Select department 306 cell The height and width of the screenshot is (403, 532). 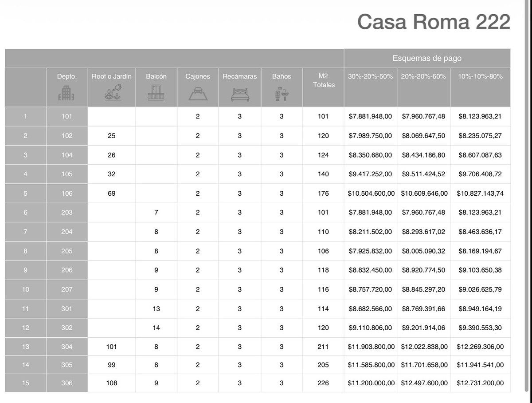click(67, 383)
